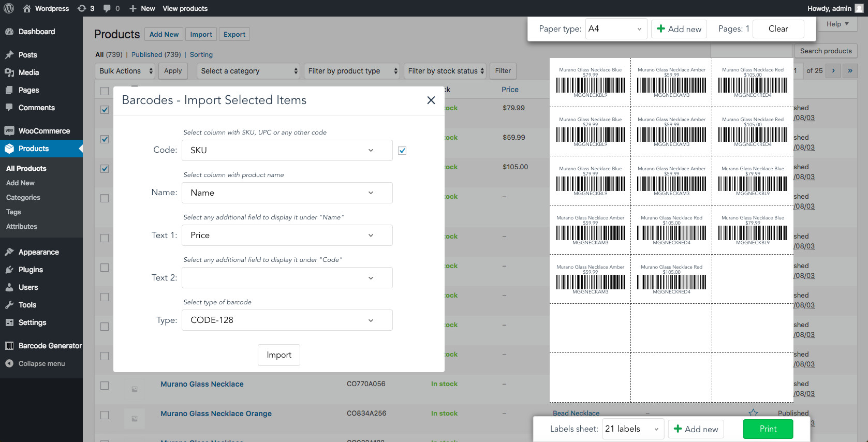
Task: Click the Filter button
Action: [503, 71]
